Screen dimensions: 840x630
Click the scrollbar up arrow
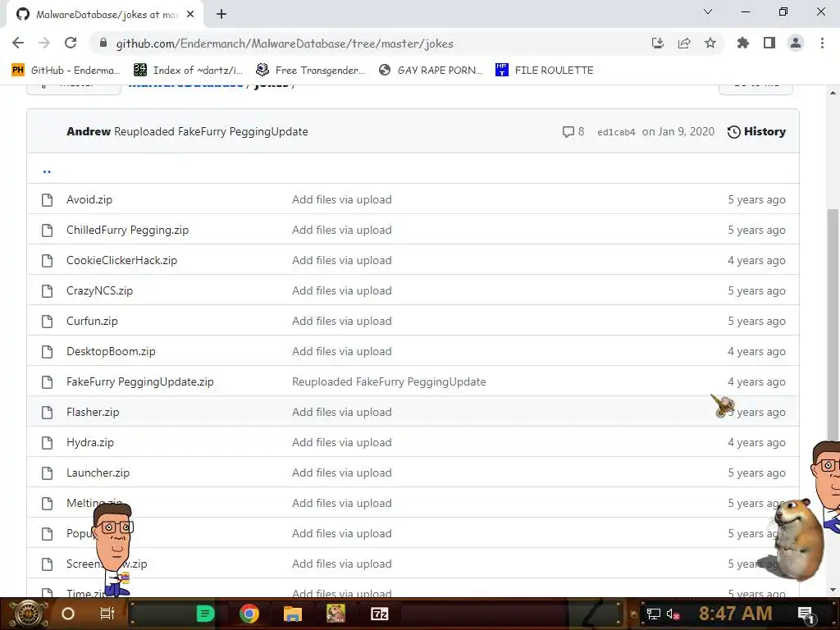[x=833, y=93]
